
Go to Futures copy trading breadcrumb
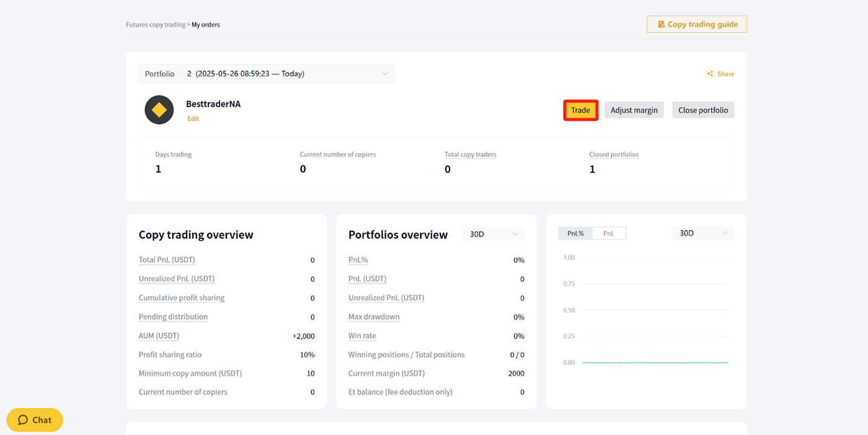pos(156,25)
